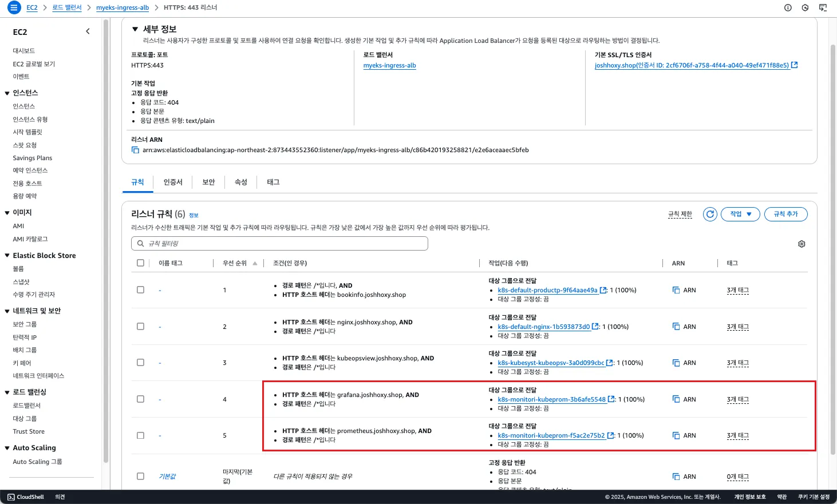
Task: Copy the ARN of the priority 1 rule
Action: pyautogui.click(x=676, y=290)
